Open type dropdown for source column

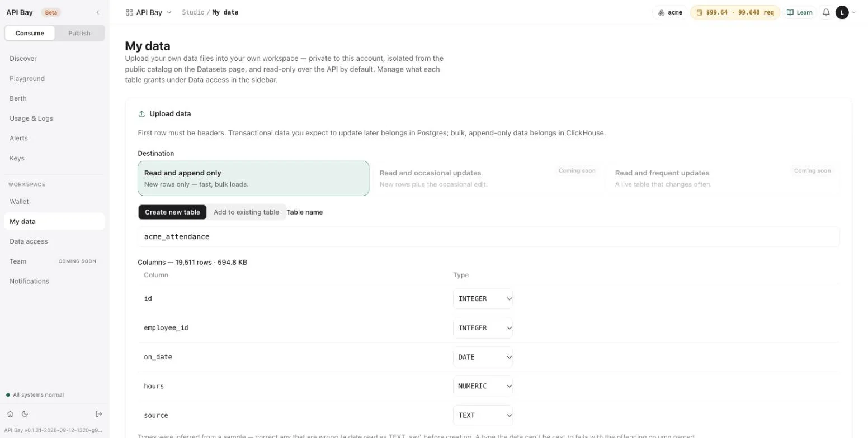coord(483,415)
